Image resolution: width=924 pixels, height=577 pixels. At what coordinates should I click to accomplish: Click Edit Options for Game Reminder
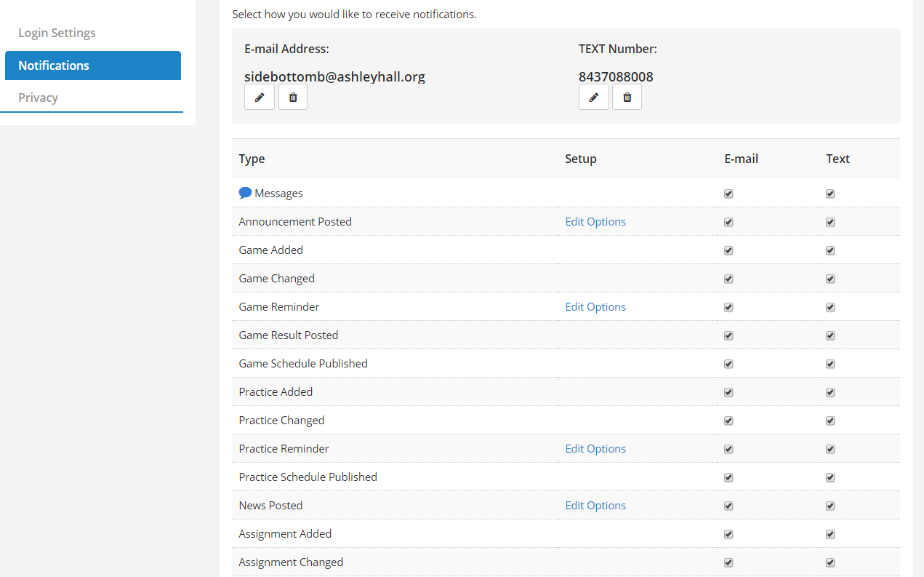pos(595,307)
